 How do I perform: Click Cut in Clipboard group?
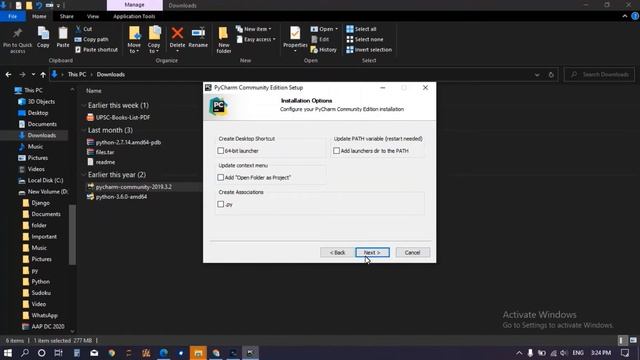84,29
